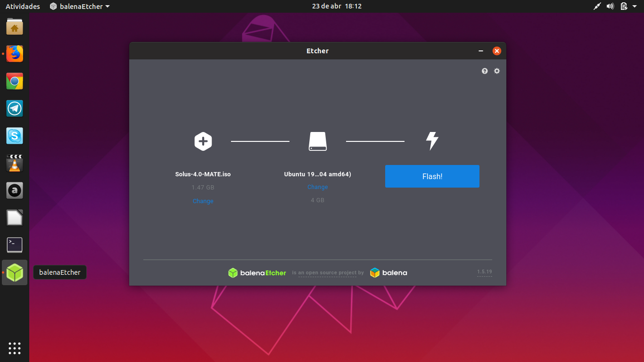Click the 1.47 GB image size text
Screen dimensions: 644x362
pyautogui.click(x=203, y=188)
